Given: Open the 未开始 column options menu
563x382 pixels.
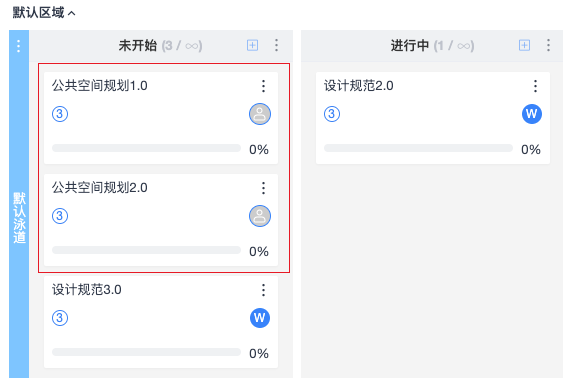Looking at the screenshot, I should click(276, 45).
